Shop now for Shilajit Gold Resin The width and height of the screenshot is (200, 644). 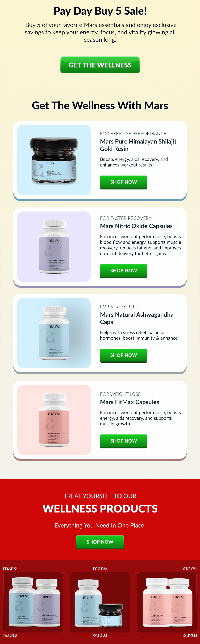click(x=124, y=182)
